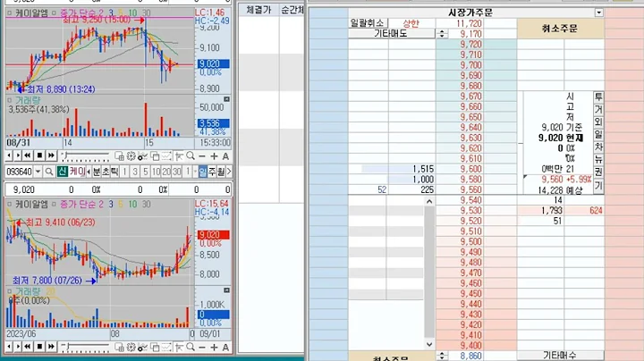Activate crosshair cursor icon on daily chart toolbar

tap(179, 348)
